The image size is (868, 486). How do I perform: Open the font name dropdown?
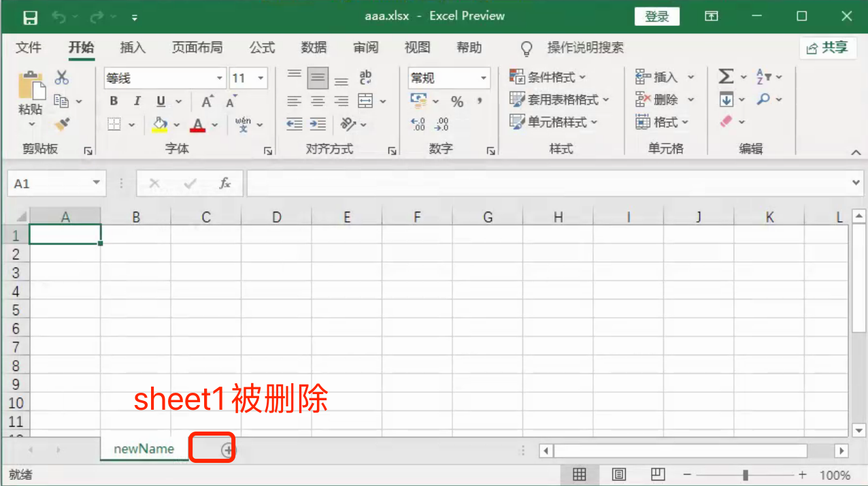point(219,78)
